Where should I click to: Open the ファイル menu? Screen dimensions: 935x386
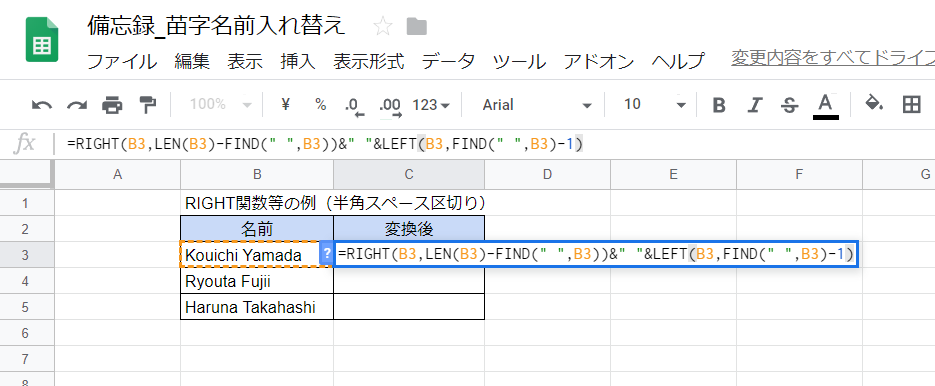coord(122,61)
